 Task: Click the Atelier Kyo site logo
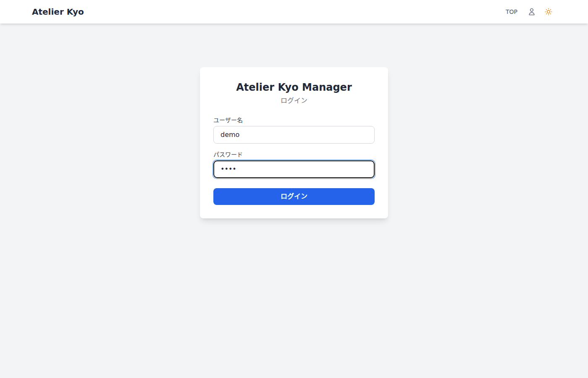[58, 12]
